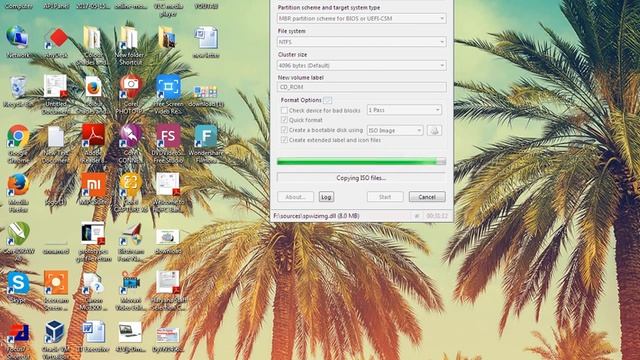
Task: Launch the DVDVideoSoft Free Studio icon
Action: [x=168, y=136]
